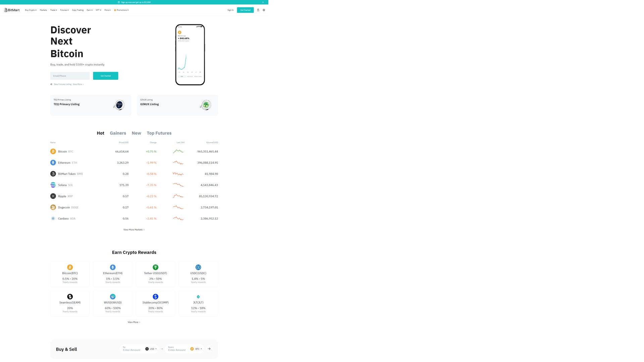The image size is (644, 362).
Task: Click the BitMart Token BMX icon
Action: coord(53,174)
